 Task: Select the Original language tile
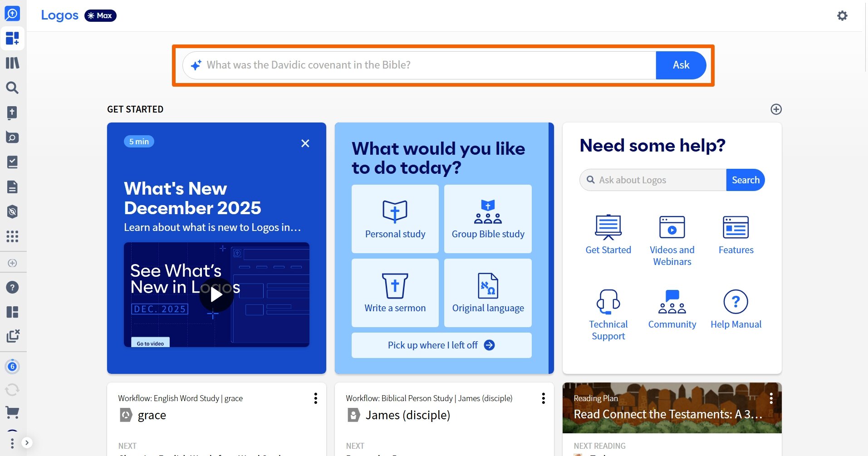point(488,293)
